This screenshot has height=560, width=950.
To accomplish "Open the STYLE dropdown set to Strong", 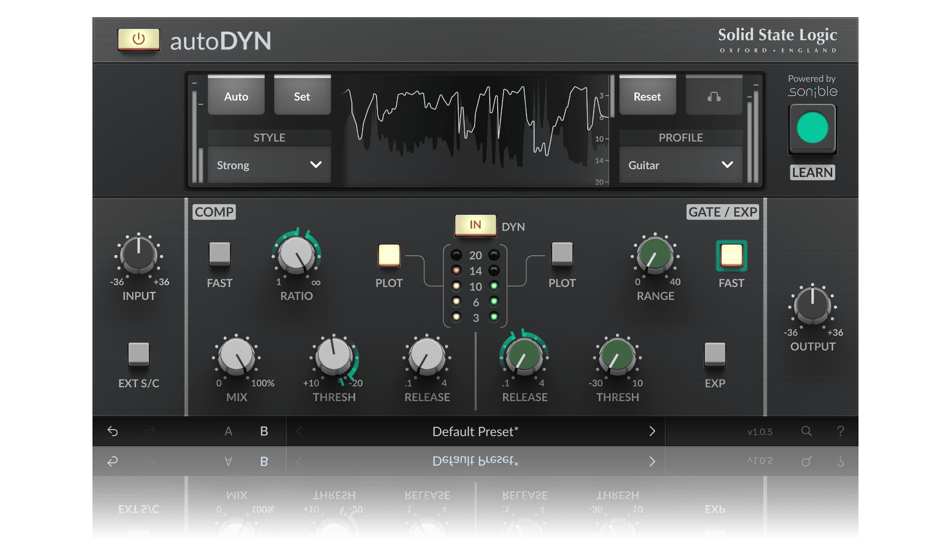I will coord(269,165).
